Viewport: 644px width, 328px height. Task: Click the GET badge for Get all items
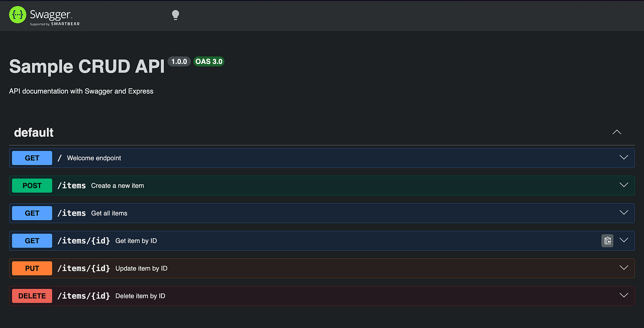click(x=32, y=213)
